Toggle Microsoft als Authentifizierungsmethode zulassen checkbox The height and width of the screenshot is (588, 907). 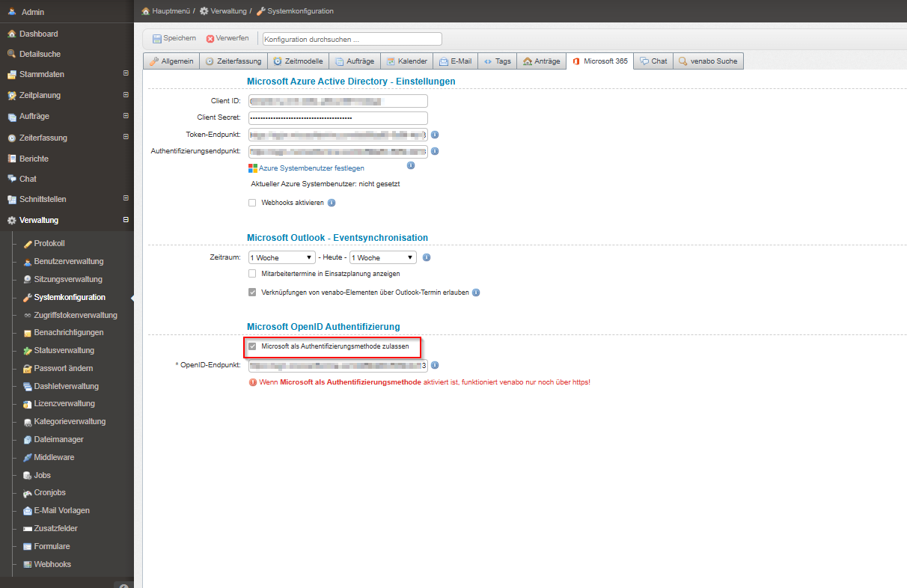tap(252, 346)
